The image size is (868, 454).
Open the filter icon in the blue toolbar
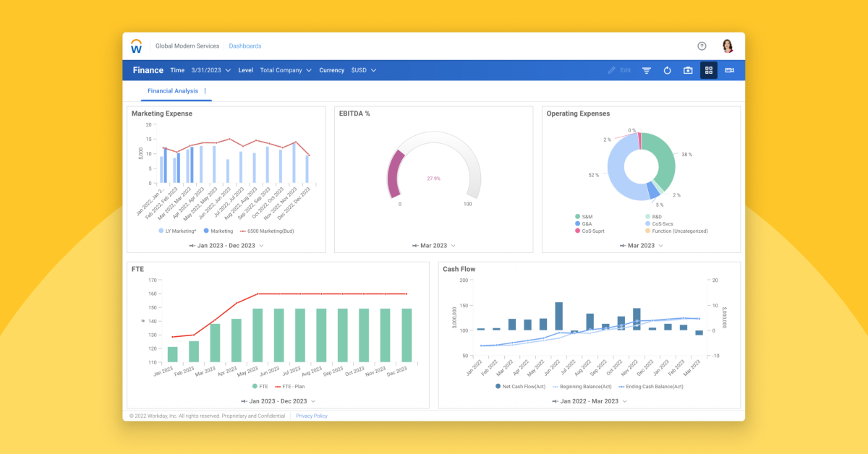[x=646, y=70]
